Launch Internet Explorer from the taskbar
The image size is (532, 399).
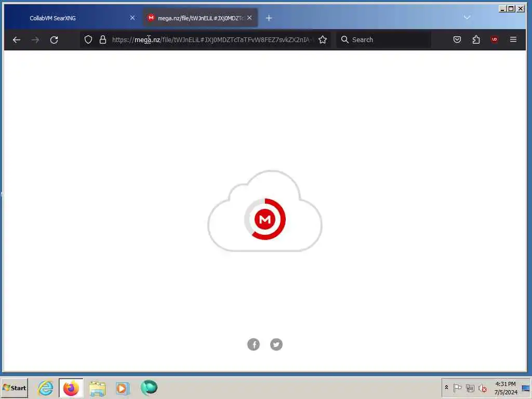tap(46, 388)
